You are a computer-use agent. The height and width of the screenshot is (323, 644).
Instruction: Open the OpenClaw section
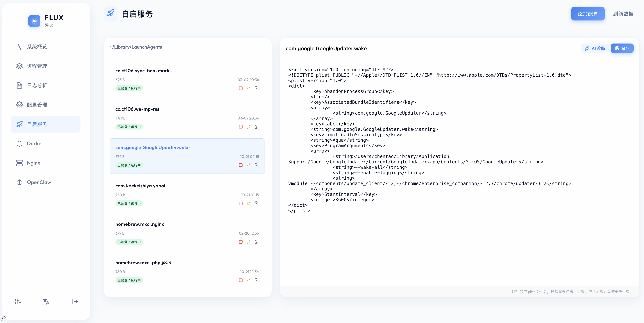tap(39, 182)
